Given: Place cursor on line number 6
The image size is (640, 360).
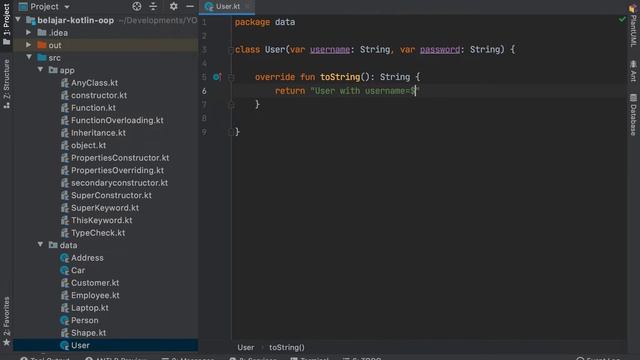Looking at the screenshot, I should click(x=204, y=91).
